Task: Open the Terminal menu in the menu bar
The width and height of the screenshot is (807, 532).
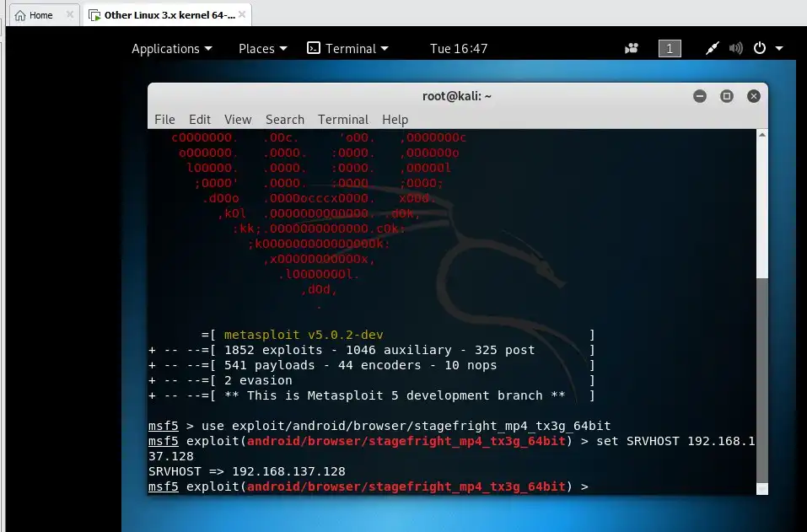Action: (342, 120)
